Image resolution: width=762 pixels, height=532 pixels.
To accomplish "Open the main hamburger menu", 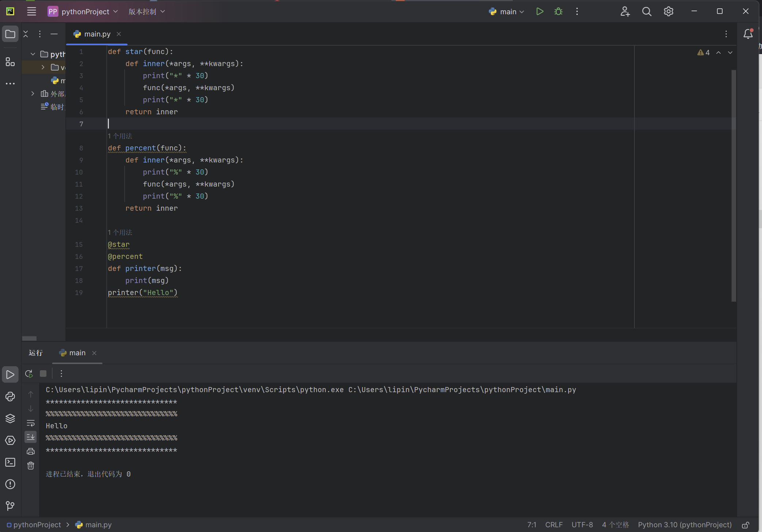I will pos(31,11).
